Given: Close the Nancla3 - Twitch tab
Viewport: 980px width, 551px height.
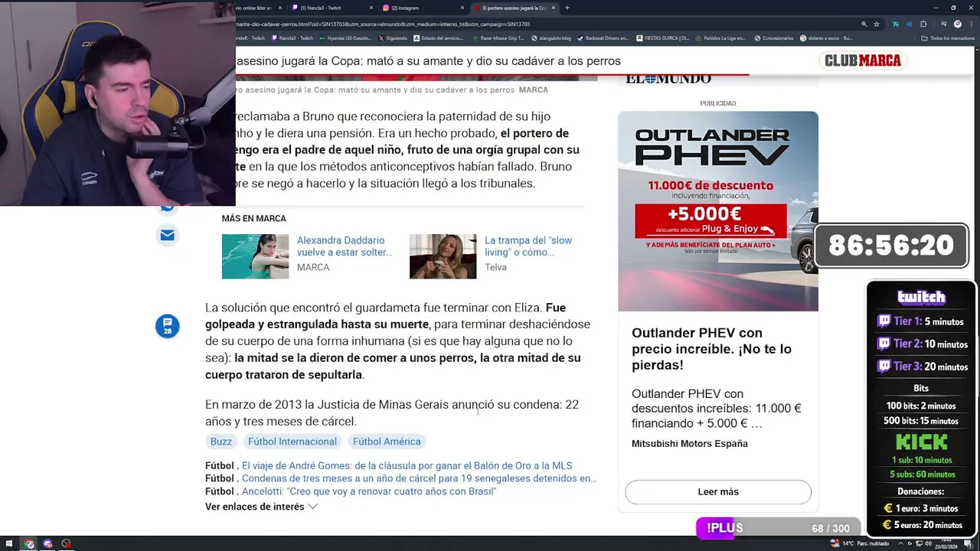Looking at the screenshot, I should pyautogui.click(x=371, y=8).
